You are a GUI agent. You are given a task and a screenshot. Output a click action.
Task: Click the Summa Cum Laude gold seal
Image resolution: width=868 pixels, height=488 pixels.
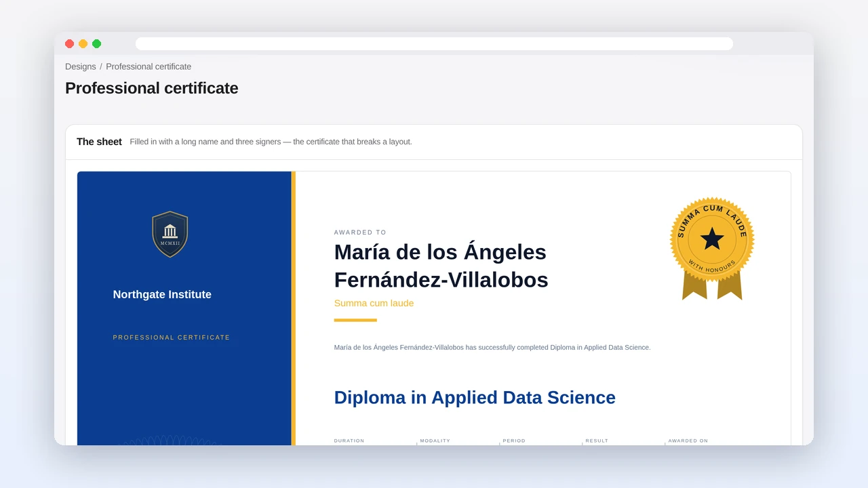point(712,248)
